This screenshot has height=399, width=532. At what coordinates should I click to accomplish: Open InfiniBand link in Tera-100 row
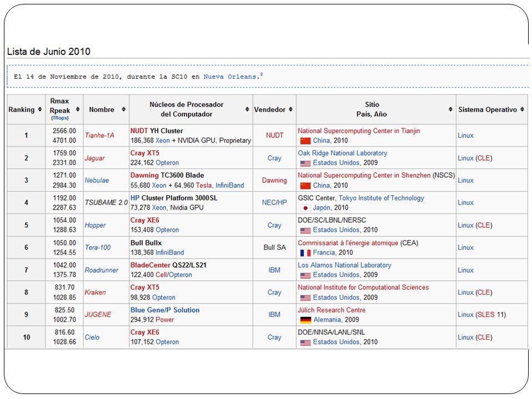[170, 253]
